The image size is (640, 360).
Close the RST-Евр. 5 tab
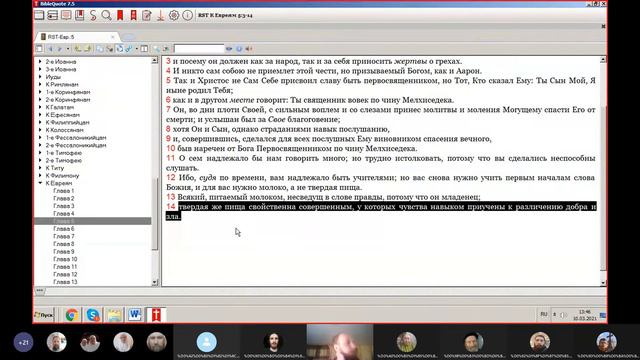point(113,37)
